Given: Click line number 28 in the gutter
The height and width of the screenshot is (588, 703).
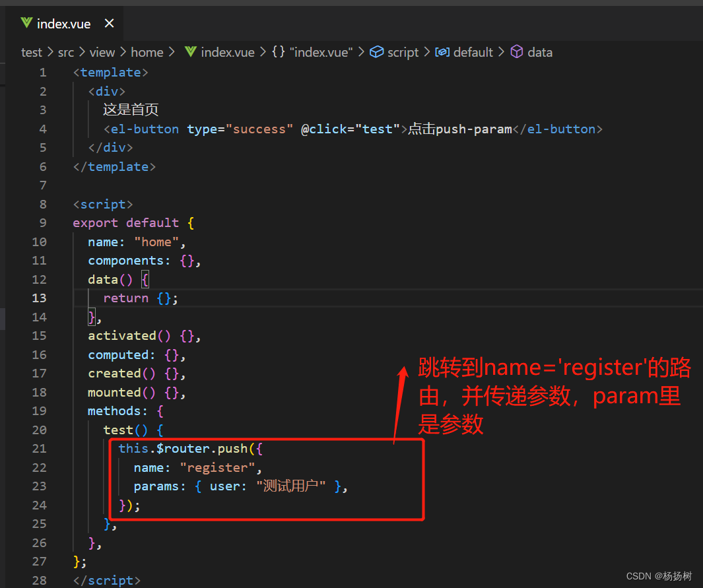Looking at the screenshot, I should pyautogui.click(x=39, y=580).
